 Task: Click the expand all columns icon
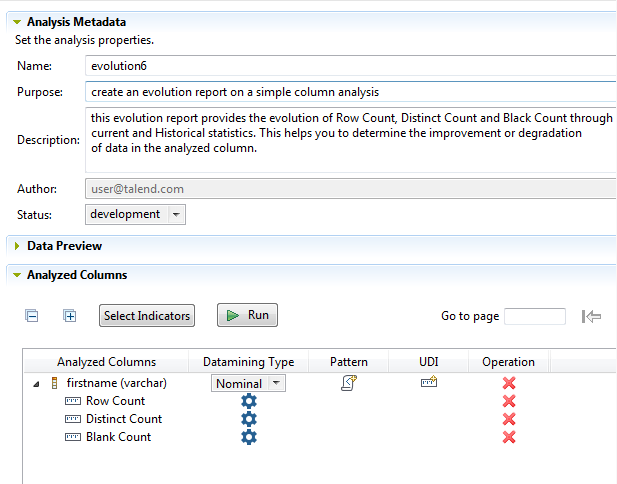70,316
